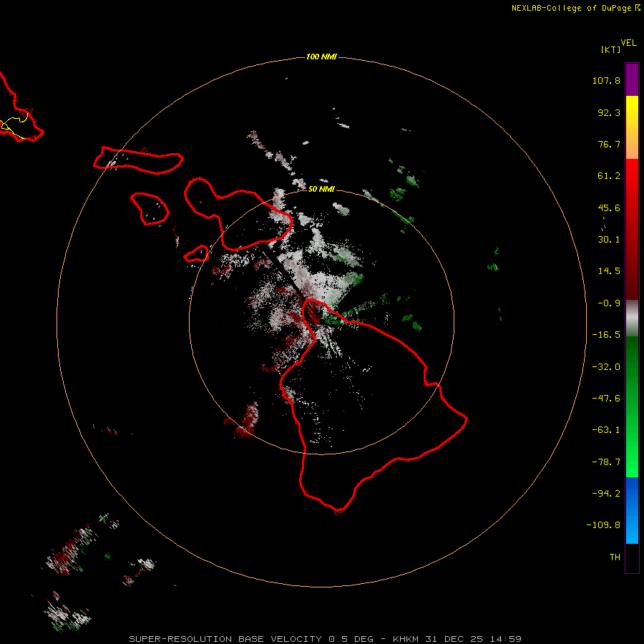Click the black TH segment of the color bar
Viewport: 644px width, 644px height.
coord(632,557)
